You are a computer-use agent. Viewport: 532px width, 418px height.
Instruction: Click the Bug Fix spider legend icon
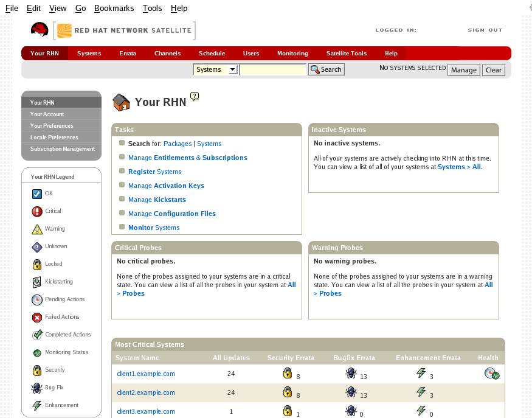point(36,388)
